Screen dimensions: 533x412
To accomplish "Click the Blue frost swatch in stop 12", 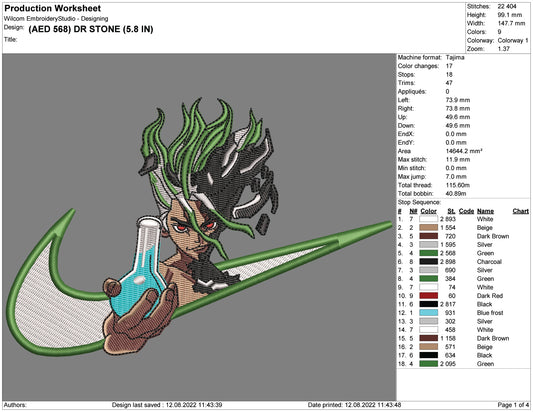I will point(428,313).
